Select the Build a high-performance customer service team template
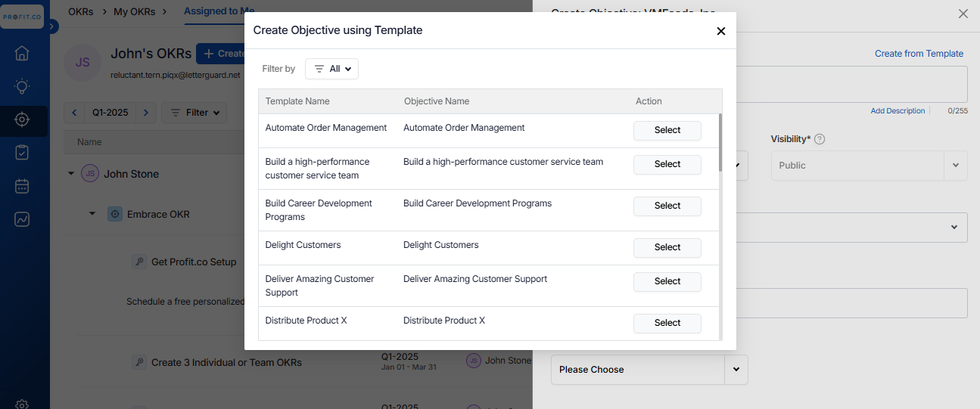Viewport: 980px width, 409px height. (667, 164)
